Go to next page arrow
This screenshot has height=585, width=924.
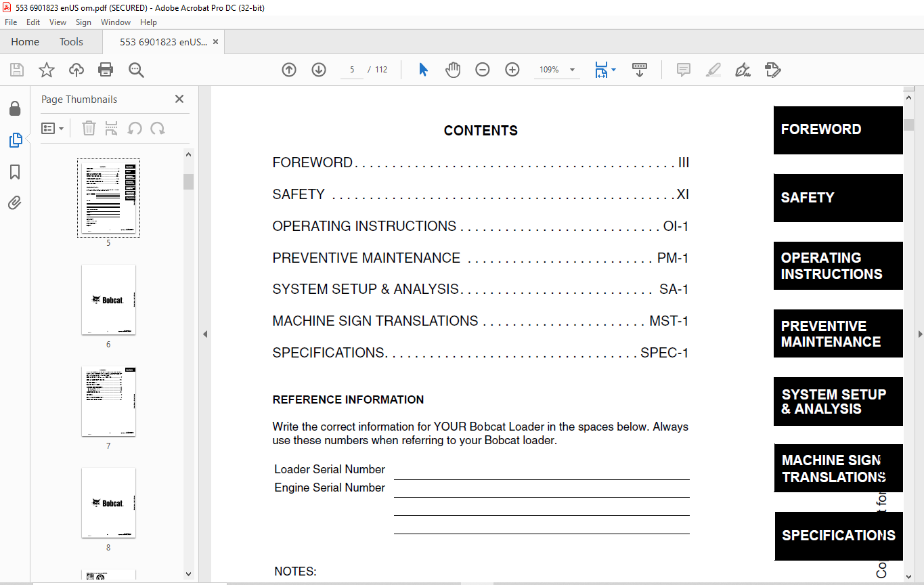click(x=319, y=70)
